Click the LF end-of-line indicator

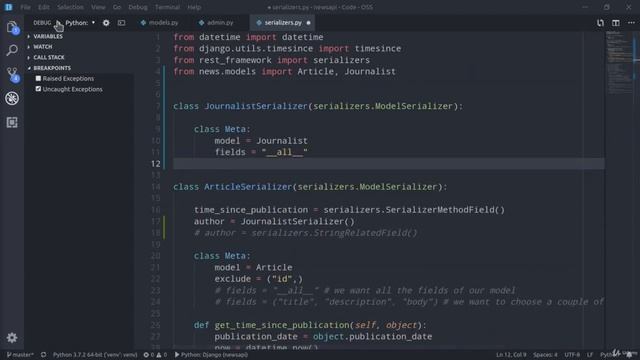coord(590,355)
